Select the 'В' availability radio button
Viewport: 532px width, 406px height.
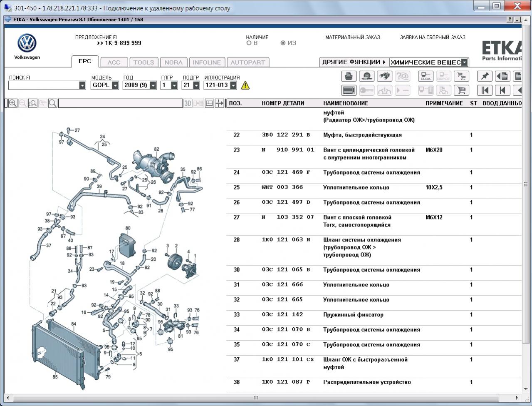[249, 43]
